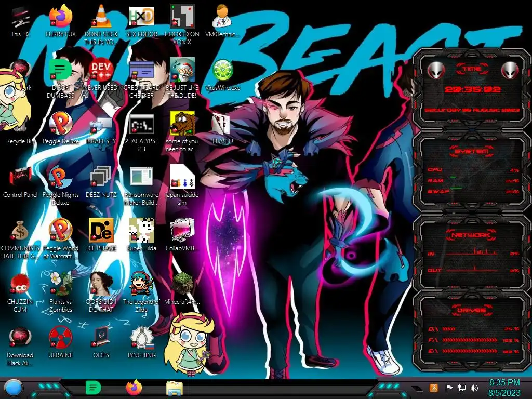Open the COMMUNISTS HATE THIS G... money bag icon
Screen dimensions: 532x399
[x=20, y=231]
